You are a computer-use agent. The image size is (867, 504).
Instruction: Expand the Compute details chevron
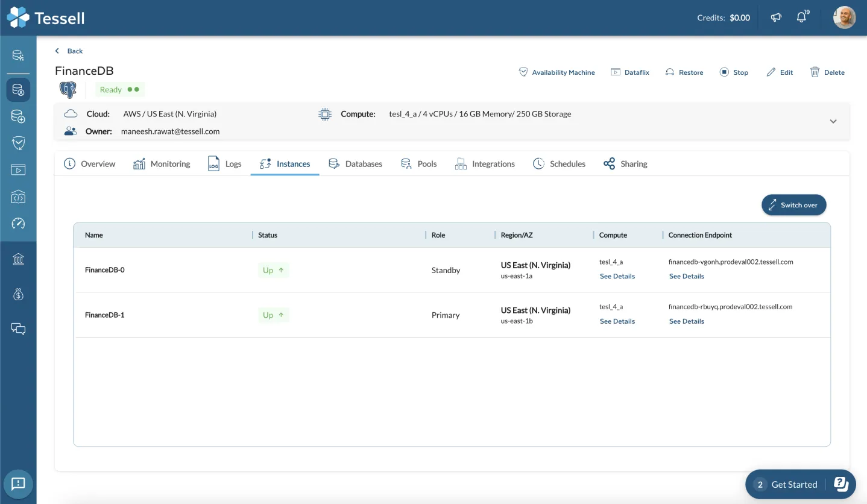pyautogui.click(x=833, y=121)
